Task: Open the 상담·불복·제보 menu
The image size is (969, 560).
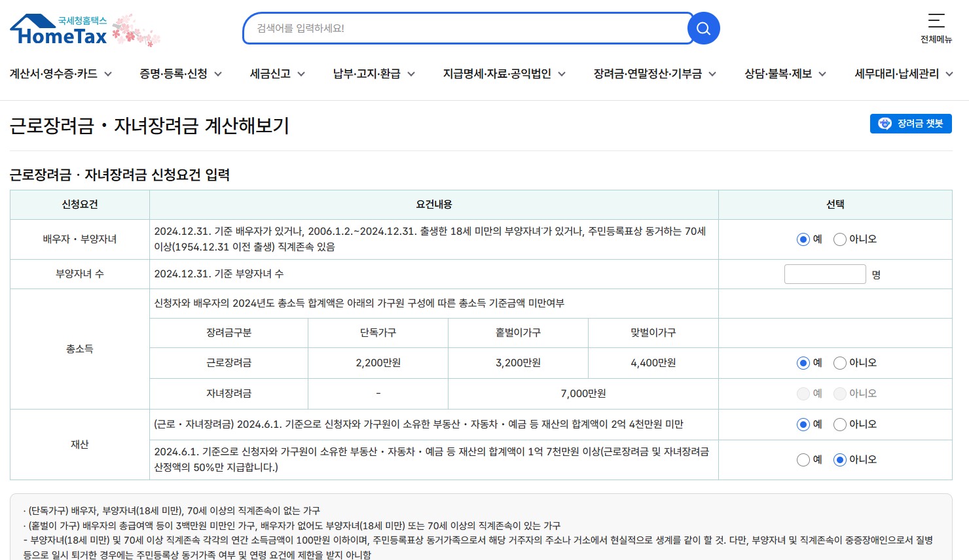Action: point(784,74)
